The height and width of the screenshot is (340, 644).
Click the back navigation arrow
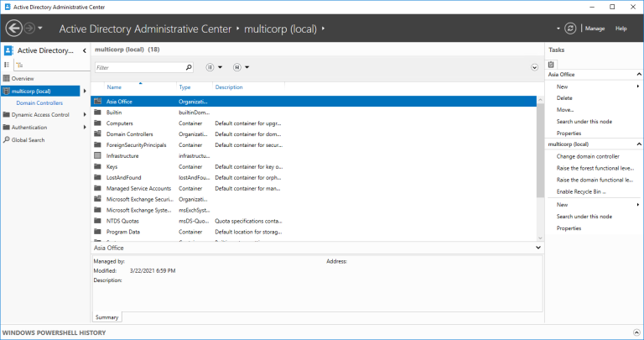[13, 29]
